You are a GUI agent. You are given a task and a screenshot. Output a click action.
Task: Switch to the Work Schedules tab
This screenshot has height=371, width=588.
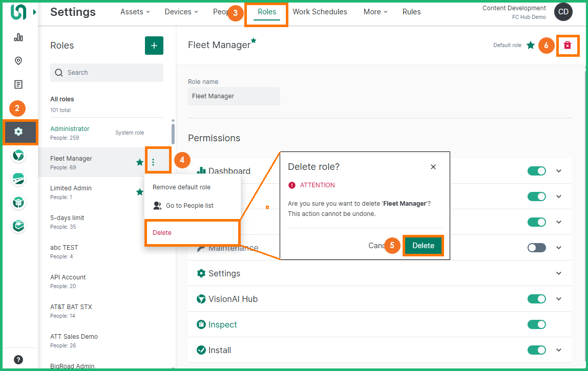pos(320,12)
